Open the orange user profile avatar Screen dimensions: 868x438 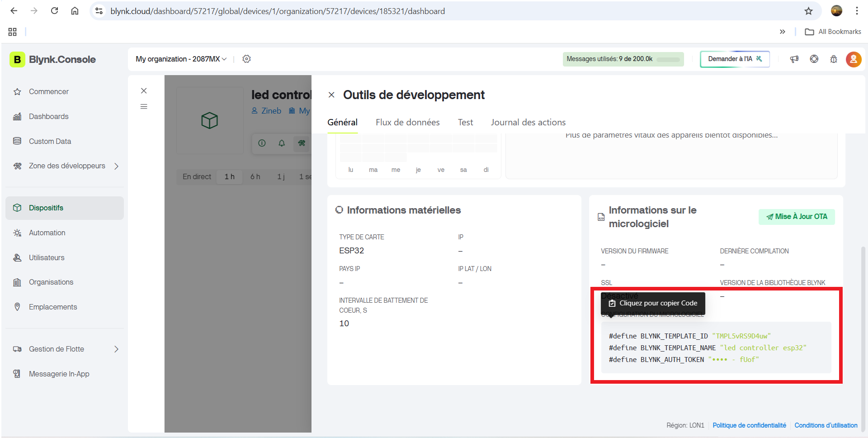pos(853,59)
